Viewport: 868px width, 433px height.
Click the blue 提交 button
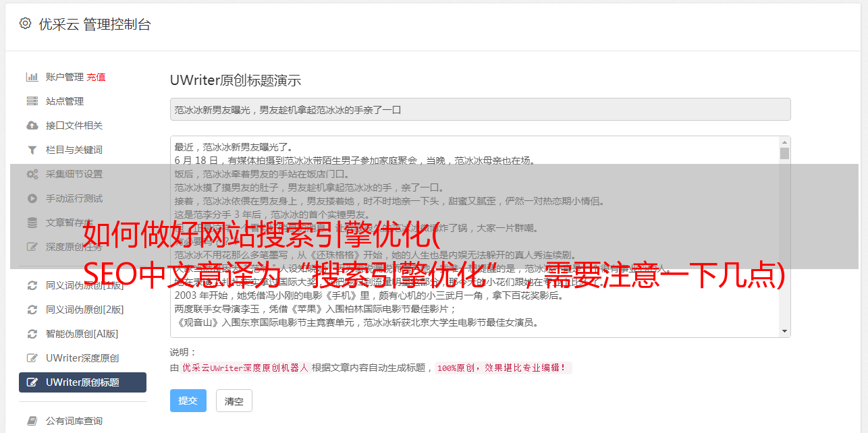(188, 401)
